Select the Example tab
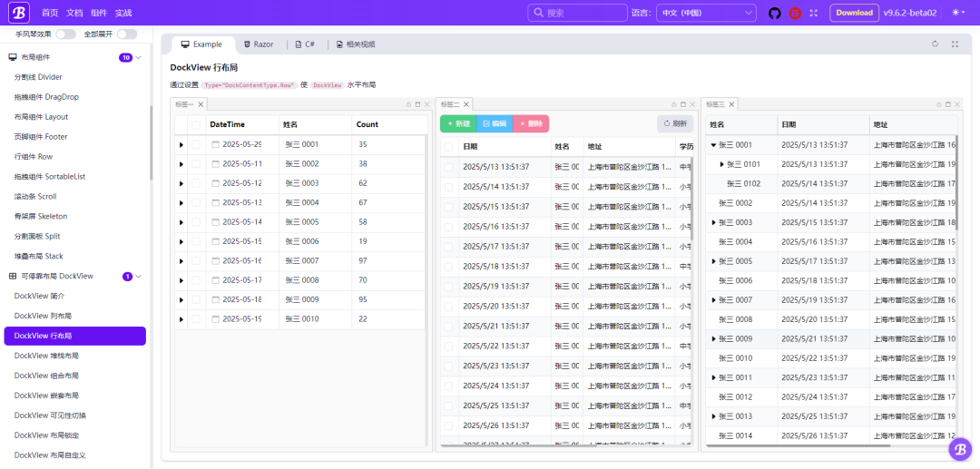The image size is (980, 469). (x=201, y=44)
